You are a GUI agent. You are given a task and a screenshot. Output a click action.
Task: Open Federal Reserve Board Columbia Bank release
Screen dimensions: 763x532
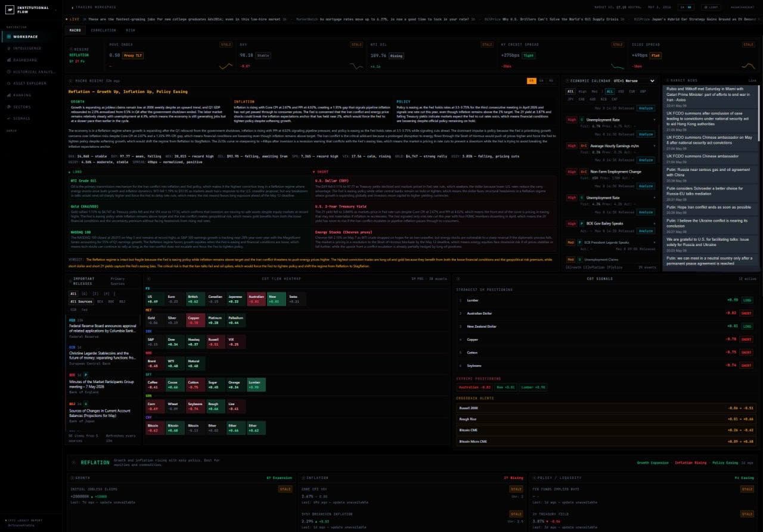tap(103, 328)
